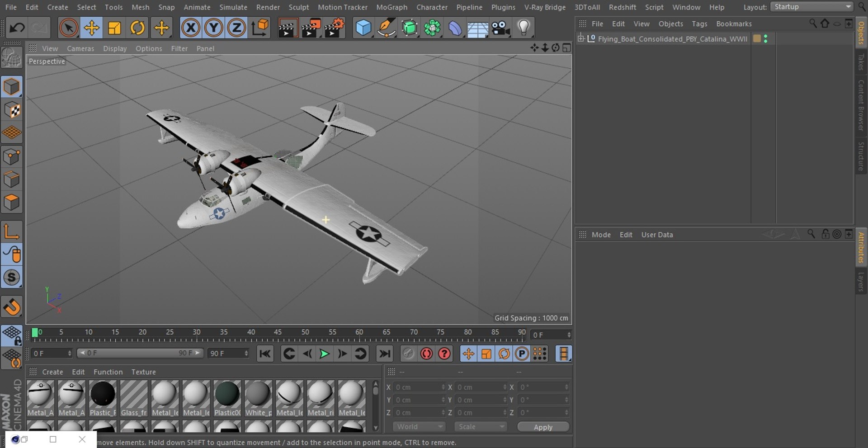Toggle Record Active Objects button
Image resolution: width=868 pixels, height=448 pixels.
point(408,354)
